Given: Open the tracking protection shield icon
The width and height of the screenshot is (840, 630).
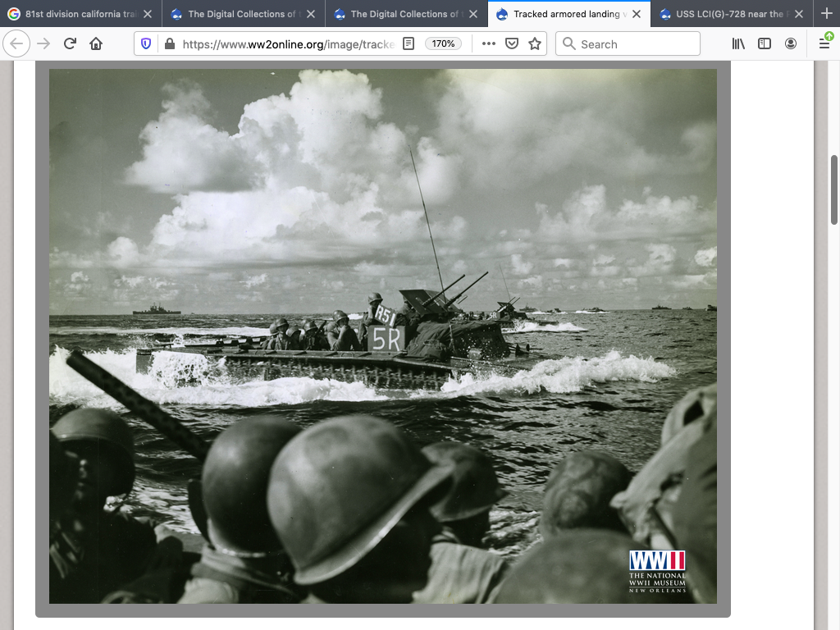Looking at the screenshot, I should (x=146, y=44).
